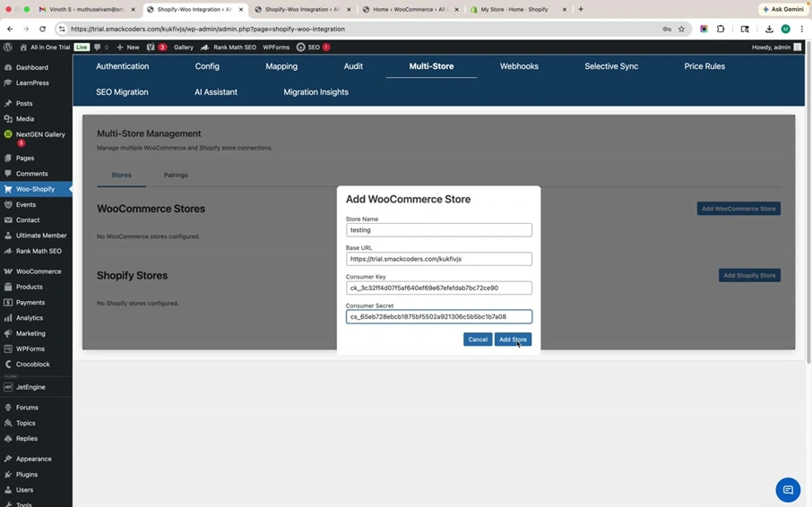Click into the Consumer Key field
The height and width of the screenshot is (507, 812).
click(438, 288)
